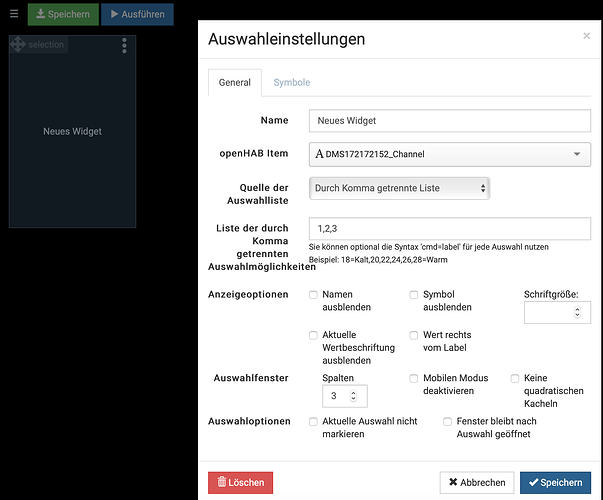603x500 pixels.
Task: Open the widget three-dot options menu
Action: pyautogui.click(x=124, y=46)
